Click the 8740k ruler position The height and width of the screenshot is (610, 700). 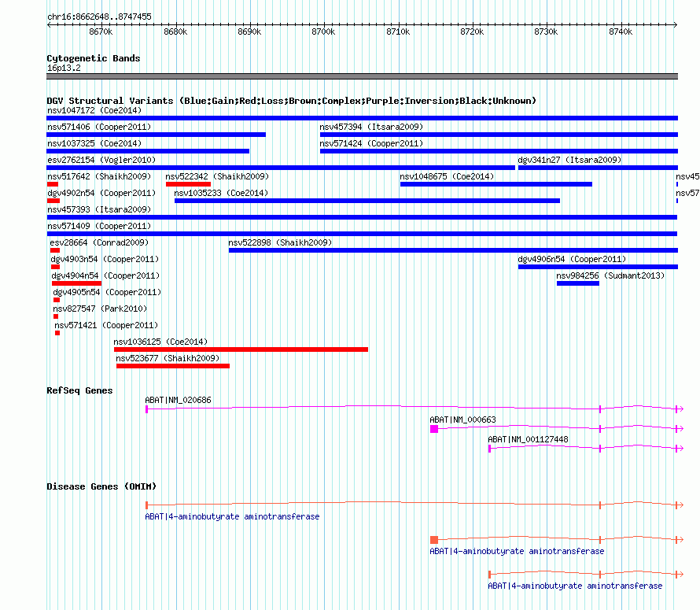click(621, 31)
